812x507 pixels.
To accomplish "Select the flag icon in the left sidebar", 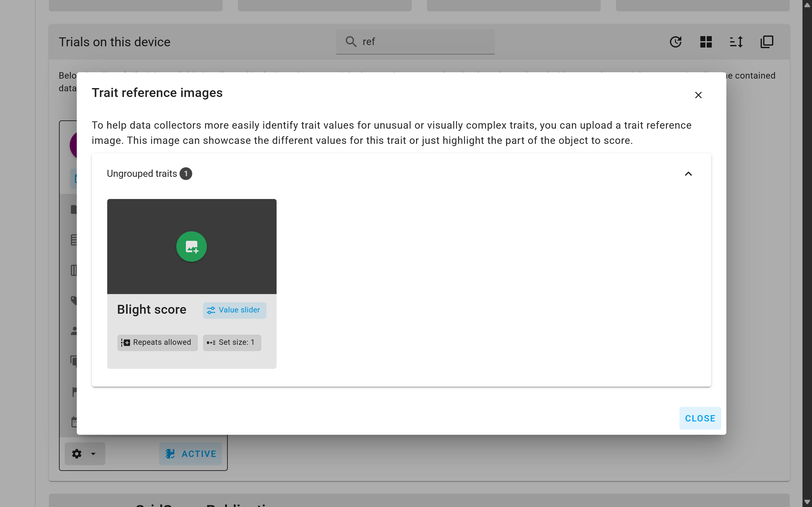I will (75, 391).
